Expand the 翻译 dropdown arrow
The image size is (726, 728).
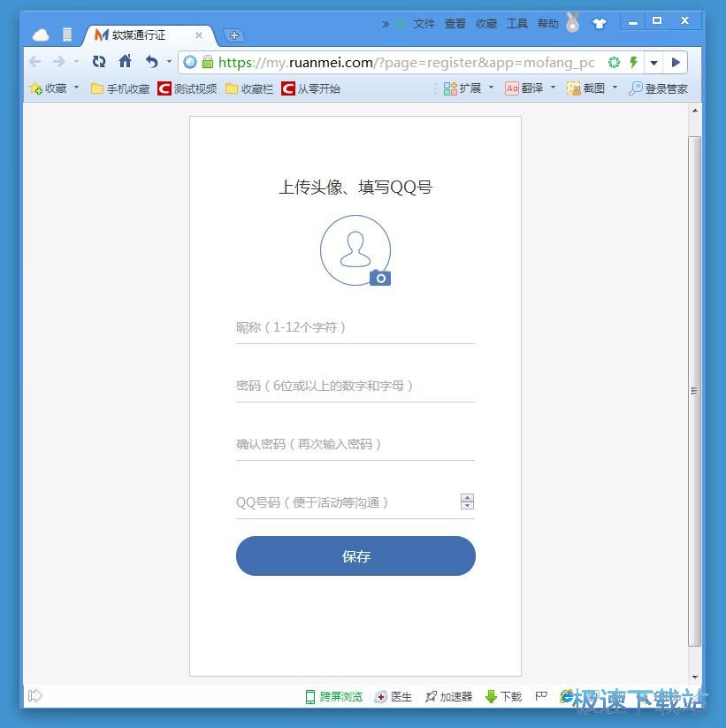pos(553,88)
